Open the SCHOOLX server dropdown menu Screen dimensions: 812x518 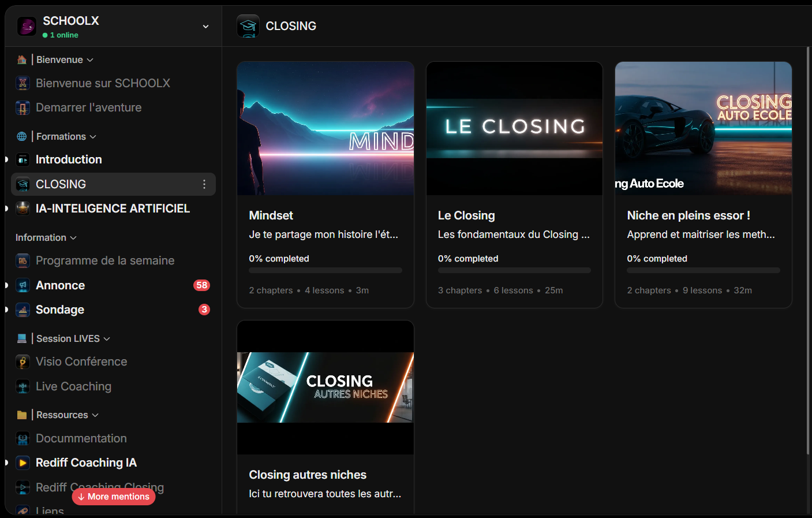205,27
